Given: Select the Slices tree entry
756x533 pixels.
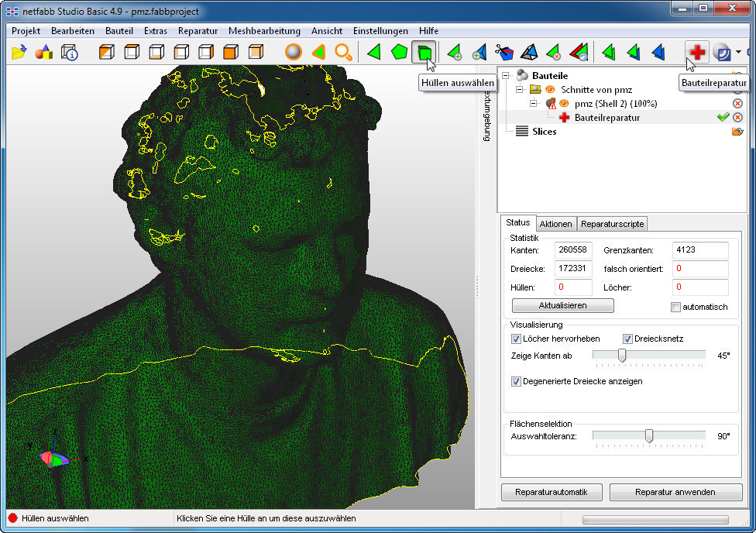Looking at the screenshot, I should tap(544, 132).
